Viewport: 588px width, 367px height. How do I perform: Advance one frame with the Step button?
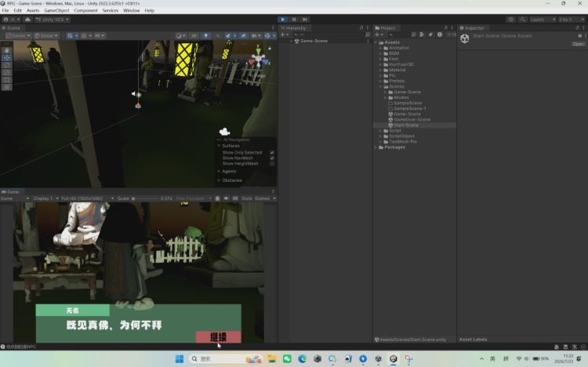(305, 20)
